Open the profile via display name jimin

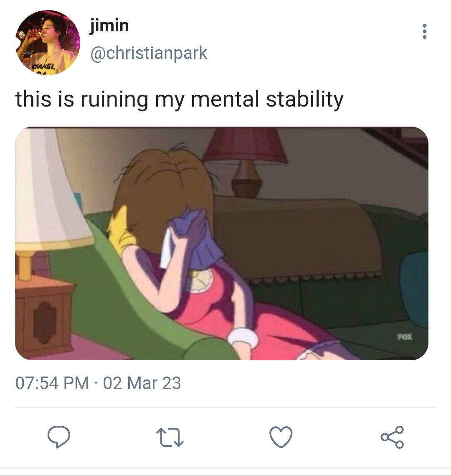pyautogui.click(x=109, y=25)
